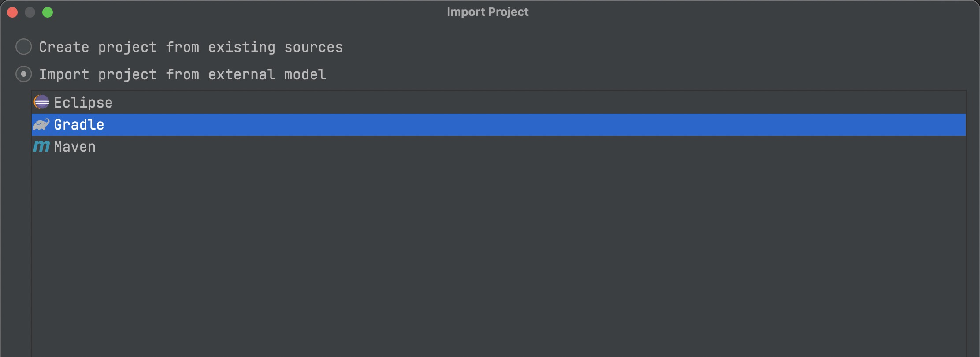The width and height of the screenshot is (980, 357).
Task: Click the Maven 'm' icon
Action: click(x=41, y=146)
